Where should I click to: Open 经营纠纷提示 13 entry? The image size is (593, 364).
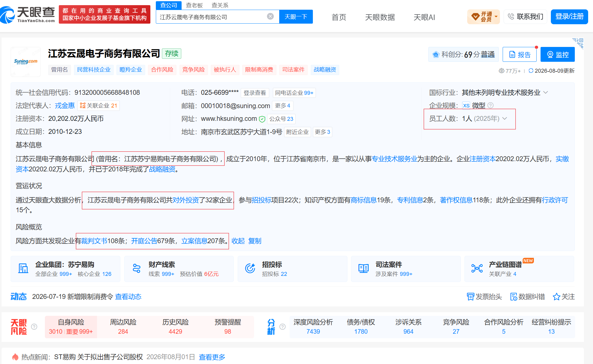[x=551, y=327]
